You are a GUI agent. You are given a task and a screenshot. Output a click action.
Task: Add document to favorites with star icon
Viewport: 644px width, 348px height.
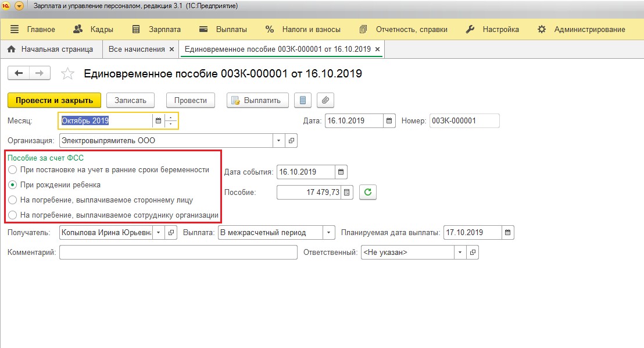pyautogui.click(x=67, y=74)
